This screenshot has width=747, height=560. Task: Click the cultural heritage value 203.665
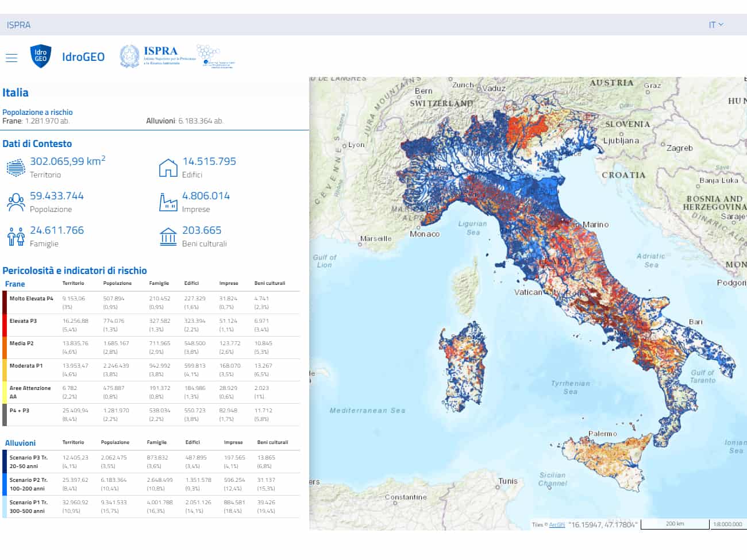(202, 230)
